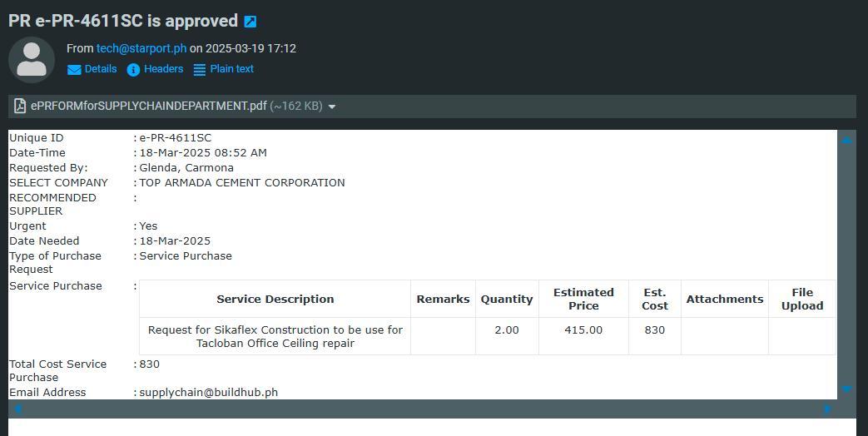Click the info icon beside Headers

[133, 70]
